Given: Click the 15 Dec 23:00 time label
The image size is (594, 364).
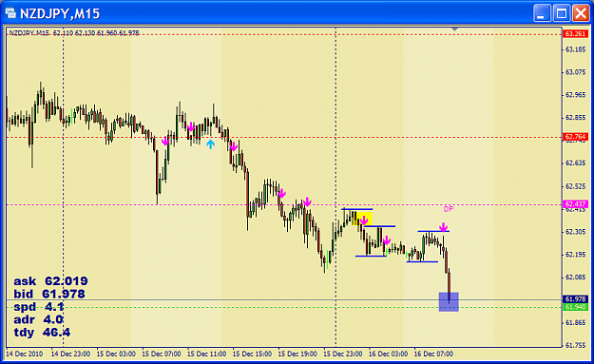Looking at the screenshot, I should (343, 354).
